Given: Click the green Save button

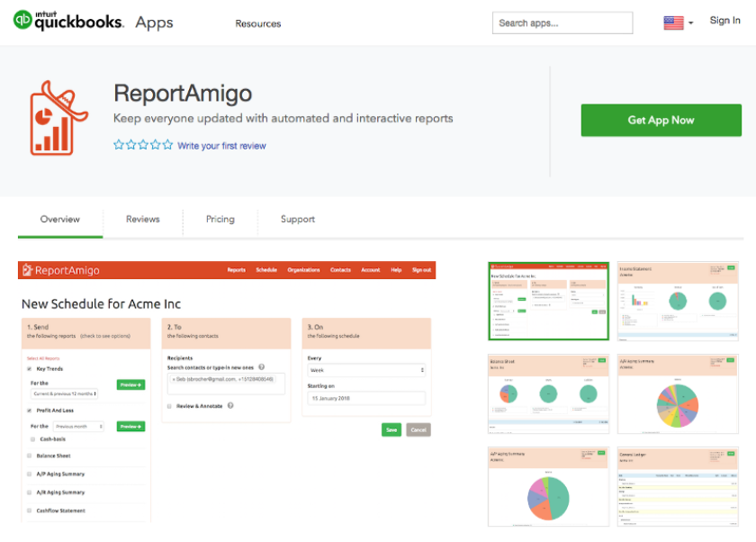Looking at the screenshot, I should [x=391, y=429].
